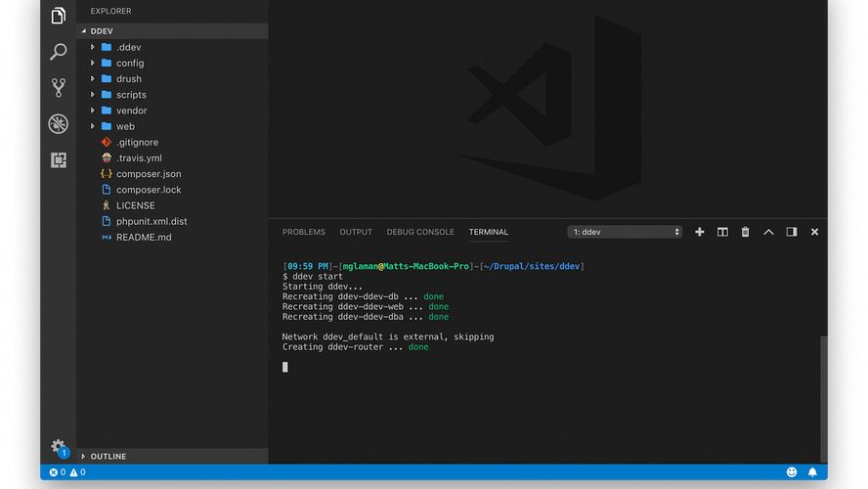Click the phpunit.xml.dist file icon
Viewport: 868px width, 489px height.
107,221
